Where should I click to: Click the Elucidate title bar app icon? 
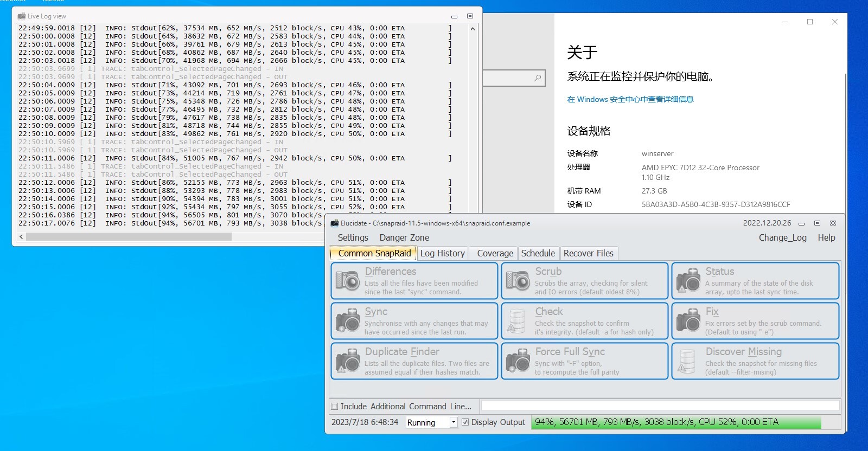point(335,223)
